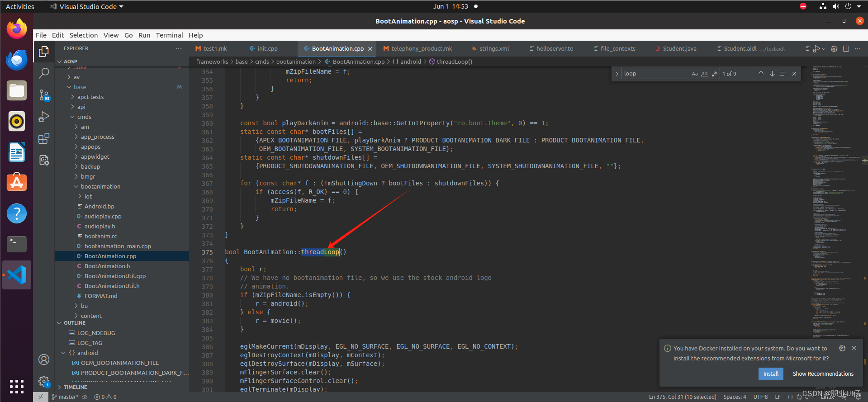
Task: Click the gear icon in the editor title bar
Action: (x=834, y=48)
